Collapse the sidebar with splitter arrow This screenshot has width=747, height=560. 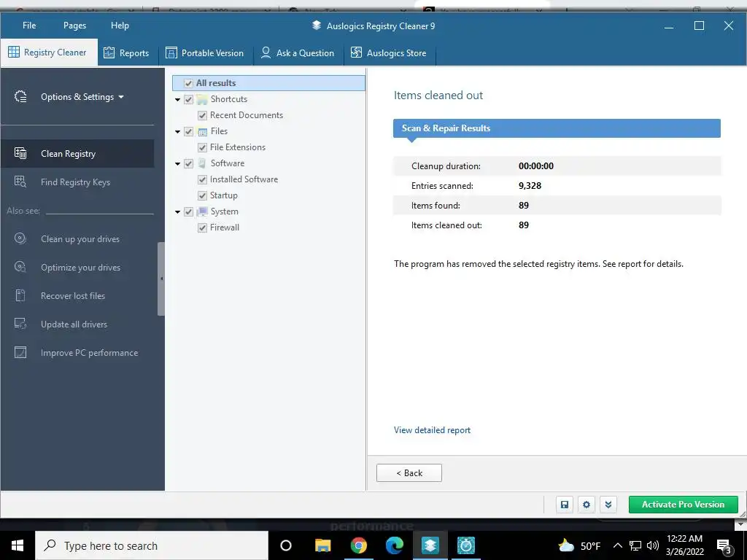coord(161,279)
